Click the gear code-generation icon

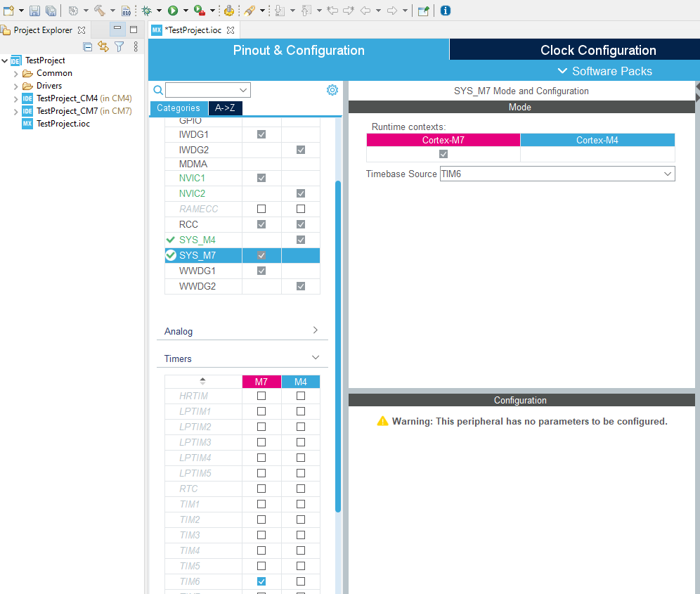click(229, 11)
